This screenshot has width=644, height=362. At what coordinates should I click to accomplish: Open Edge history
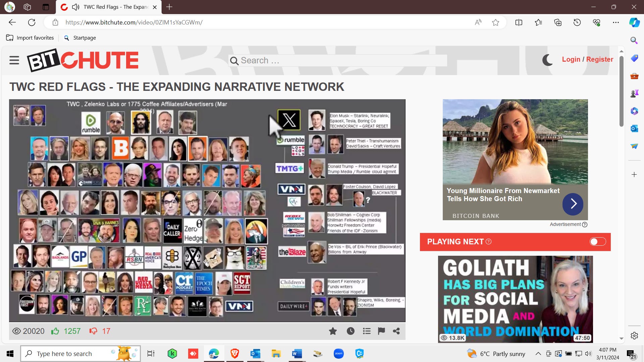(577, 22)
